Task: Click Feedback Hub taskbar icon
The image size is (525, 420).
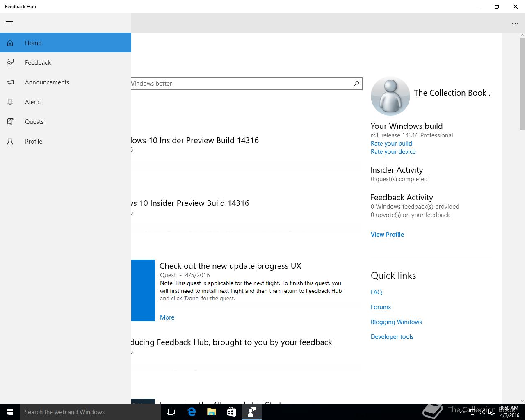Action: 252,412
